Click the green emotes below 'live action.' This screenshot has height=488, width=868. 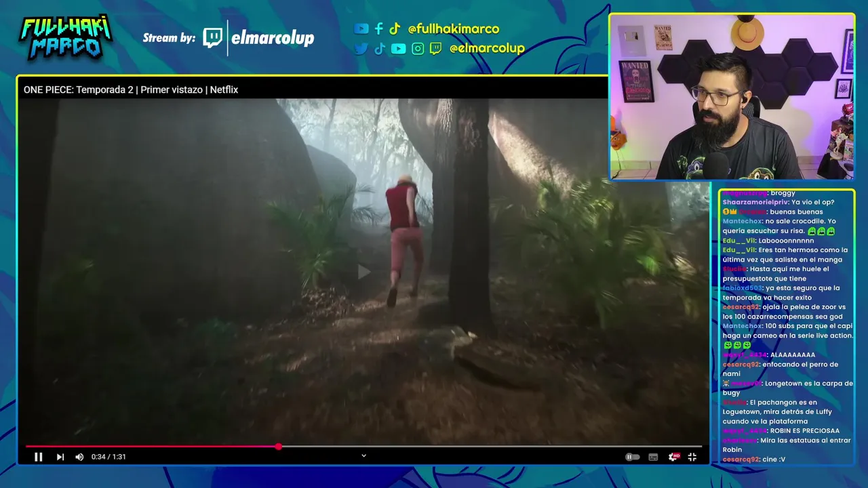tap(737, 345)
